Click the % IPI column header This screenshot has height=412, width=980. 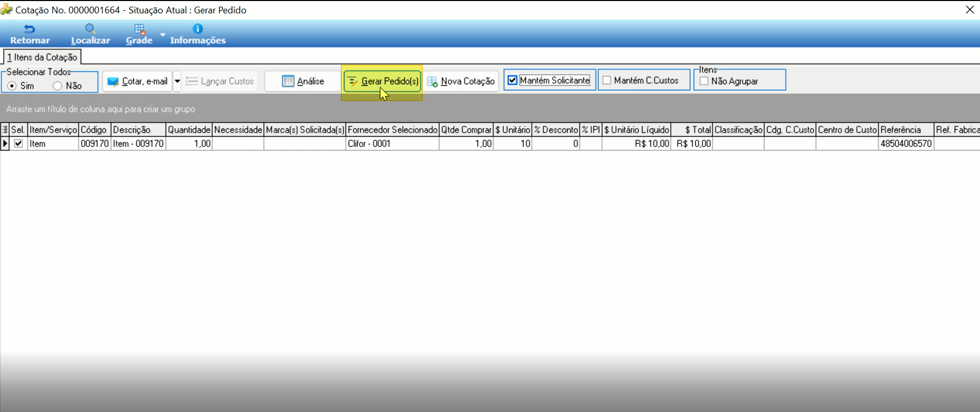coord(591,130)
